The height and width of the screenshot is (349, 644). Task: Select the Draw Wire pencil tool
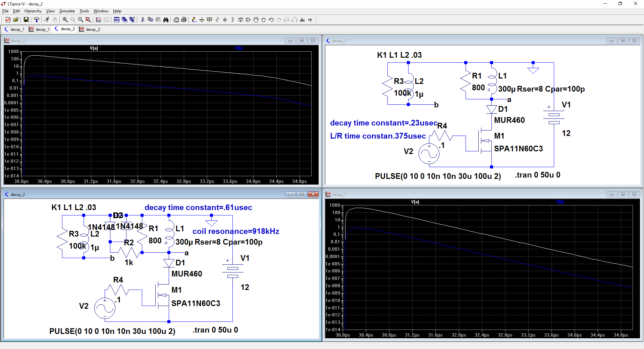(194, 20)
